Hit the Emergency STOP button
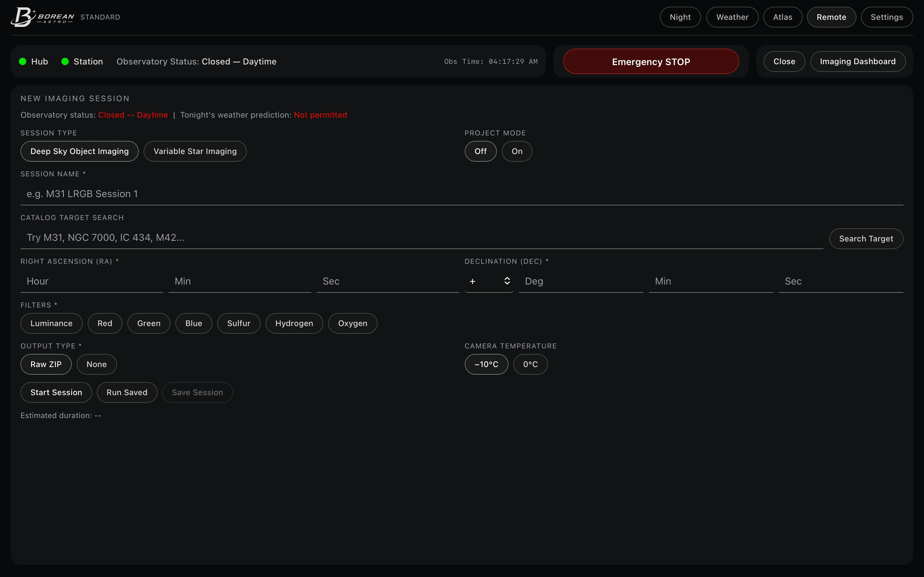Screen dimensions: 924x577 pos(651,61)
